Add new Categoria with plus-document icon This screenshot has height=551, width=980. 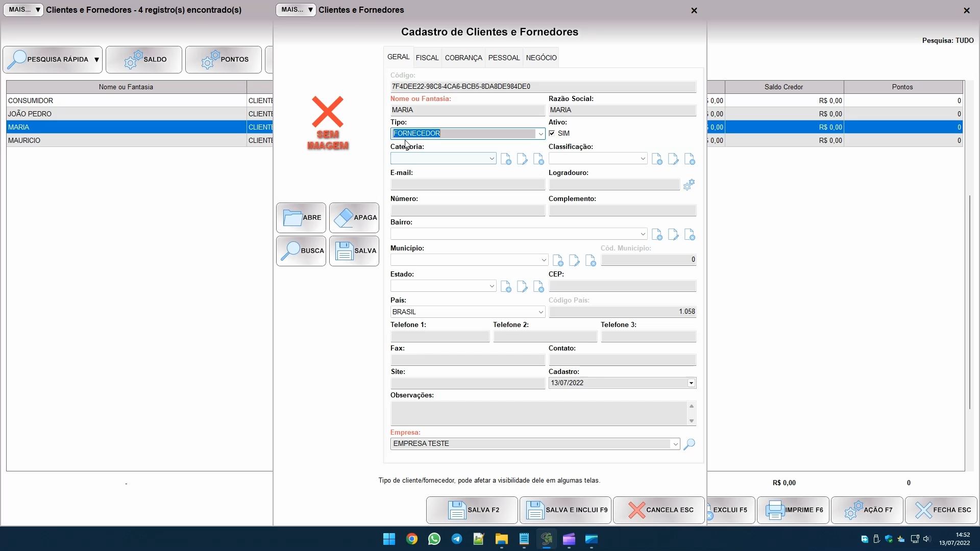pos(506,159)
